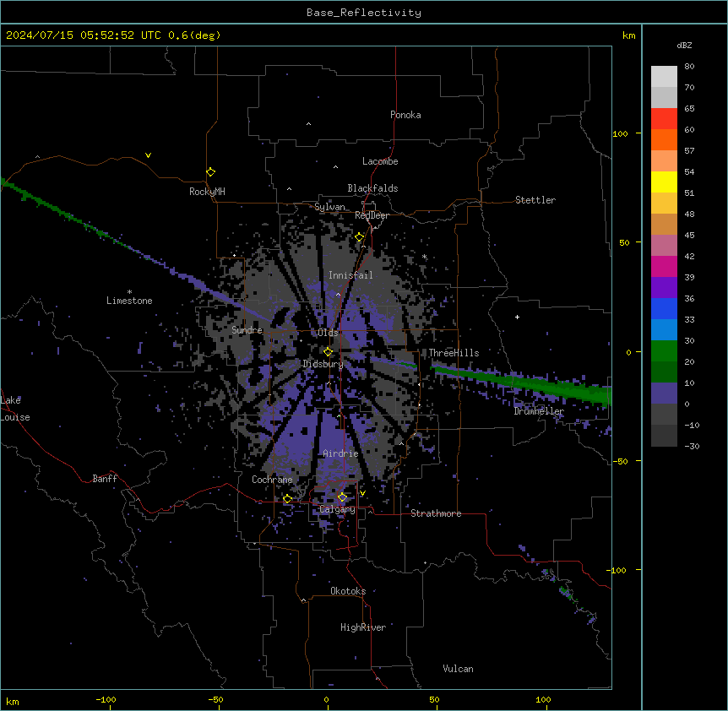Click the ThreeHills city label

pos(454,353)
